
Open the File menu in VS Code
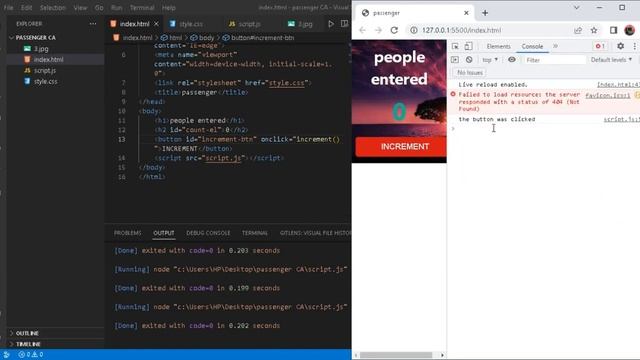point(8,7)
